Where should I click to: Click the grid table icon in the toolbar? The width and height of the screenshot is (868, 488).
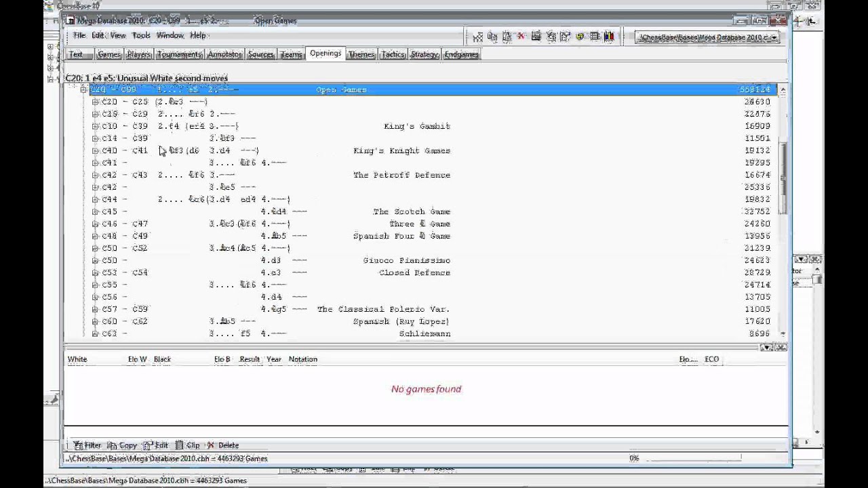[595, 37]
